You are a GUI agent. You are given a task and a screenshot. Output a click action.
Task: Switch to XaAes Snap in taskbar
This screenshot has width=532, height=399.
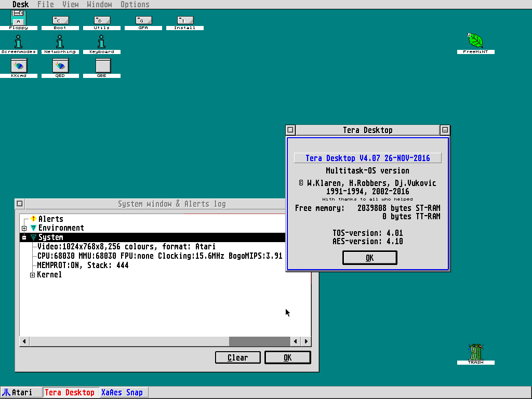click(122, 393)
